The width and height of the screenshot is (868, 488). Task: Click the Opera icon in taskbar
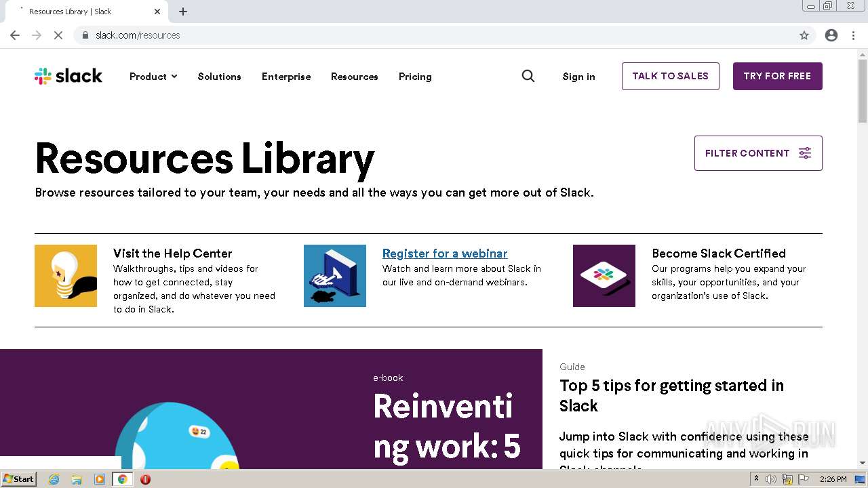(145, 479)
